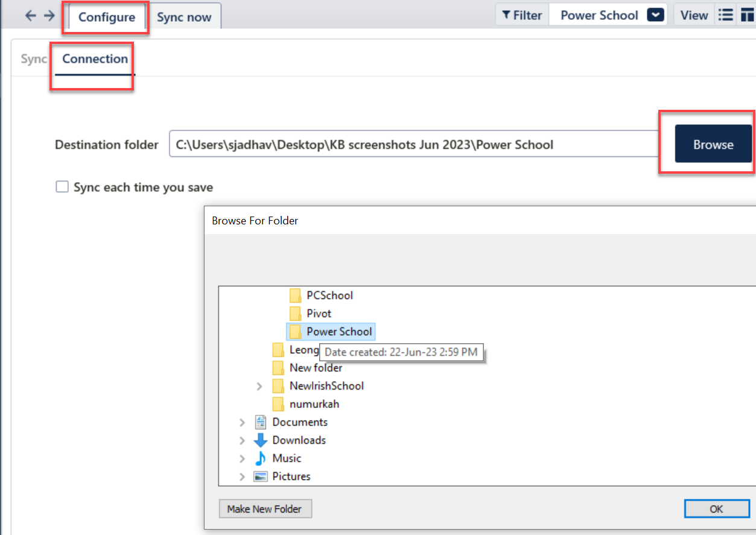Viewport: 756px width, 535px height.
Task: Click the blue Downloads arrow icon
Action: coord(261,440)
